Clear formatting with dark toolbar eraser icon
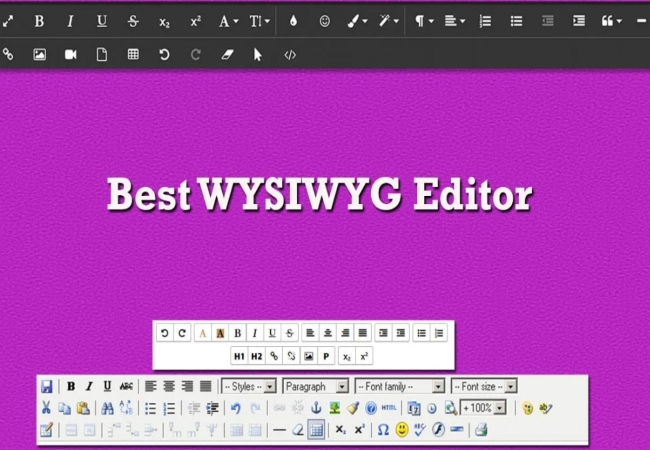Image resolution: width=650 pixels, height=450 pixels. click(x=227, y=54)
